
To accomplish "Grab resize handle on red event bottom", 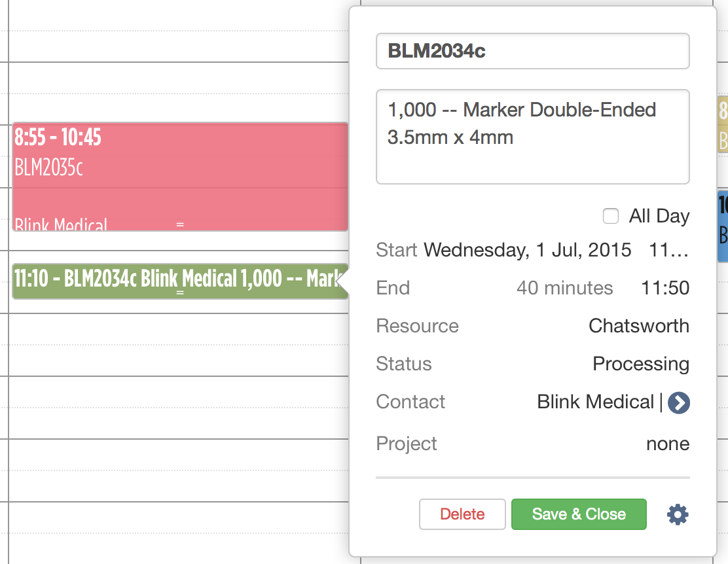I will click(180, 226).
